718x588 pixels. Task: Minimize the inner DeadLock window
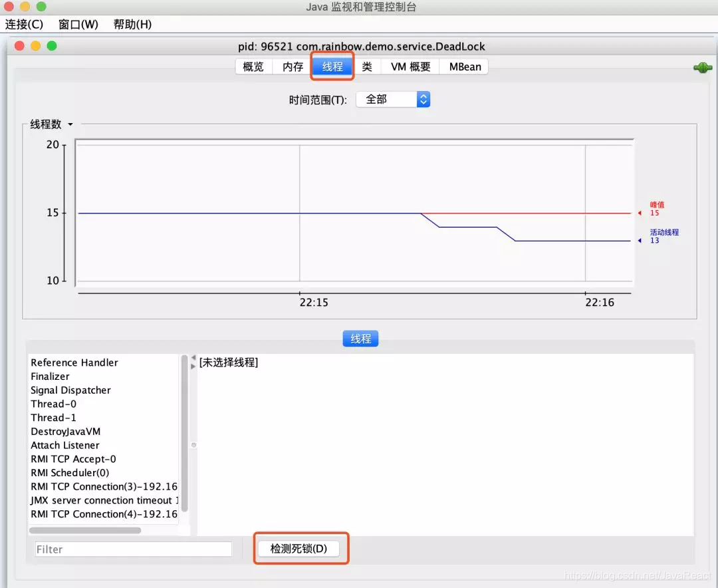[36, 46]
